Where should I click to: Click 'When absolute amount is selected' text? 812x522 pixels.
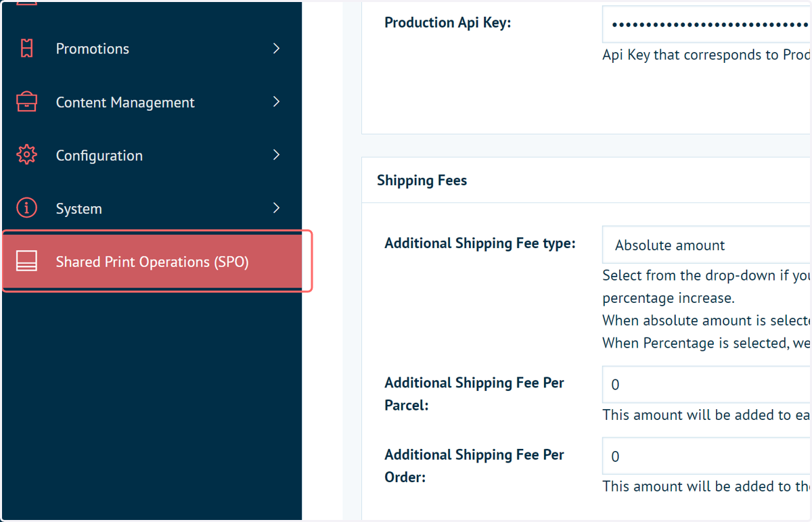[706, 321]
